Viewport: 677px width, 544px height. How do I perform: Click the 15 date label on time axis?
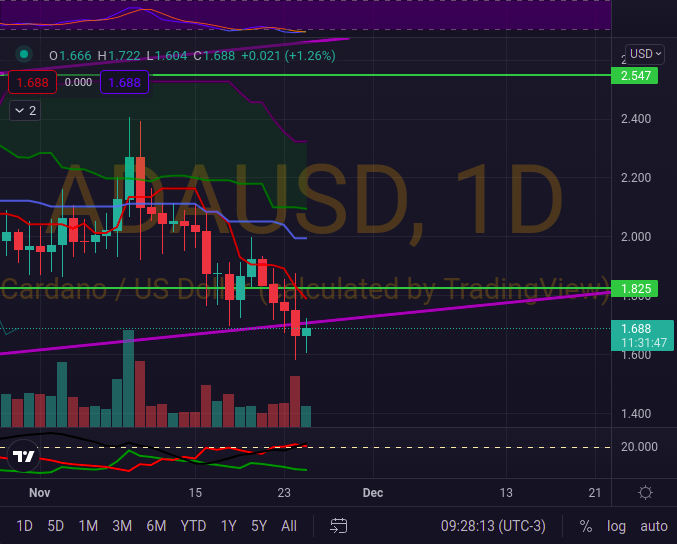click(195, 493)
